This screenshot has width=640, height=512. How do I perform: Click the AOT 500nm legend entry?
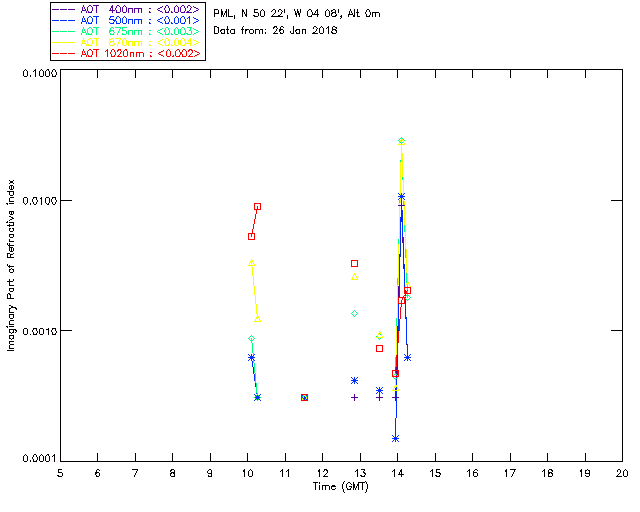[x=127, y=20]
